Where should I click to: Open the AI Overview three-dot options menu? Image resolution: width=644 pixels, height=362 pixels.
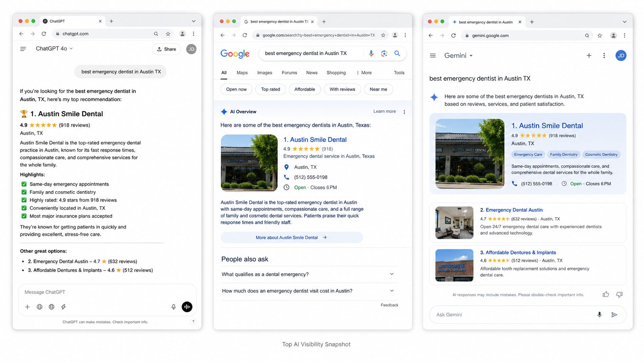coord(404,112)
